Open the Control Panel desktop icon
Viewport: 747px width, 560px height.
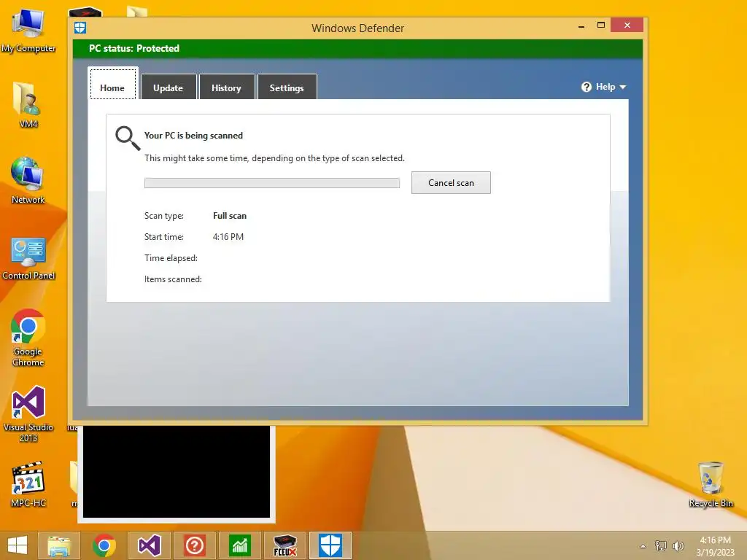(x=28, y=258)
